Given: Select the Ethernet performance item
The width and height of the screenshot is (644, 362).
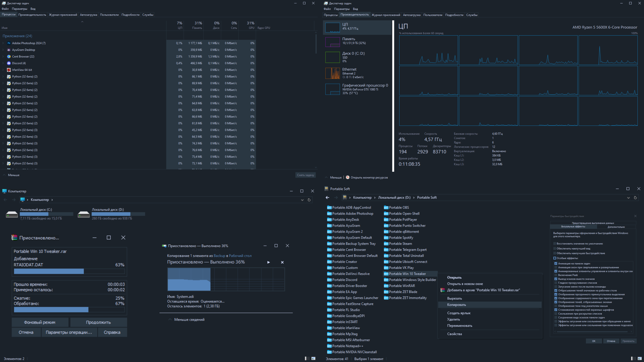Looking at the screenshot, I should tap(358, 73).
